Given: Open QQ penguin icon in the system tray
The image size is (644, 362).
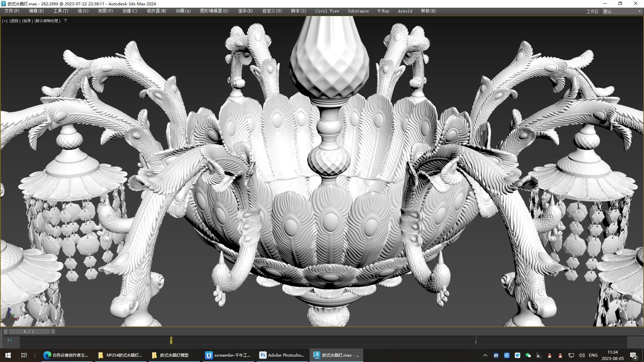Looking at the screenshot, I should point(550,356).
